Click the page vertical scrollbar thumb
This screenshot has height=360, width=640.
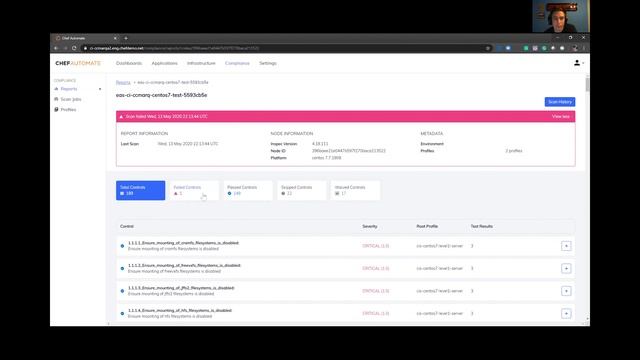587,84
